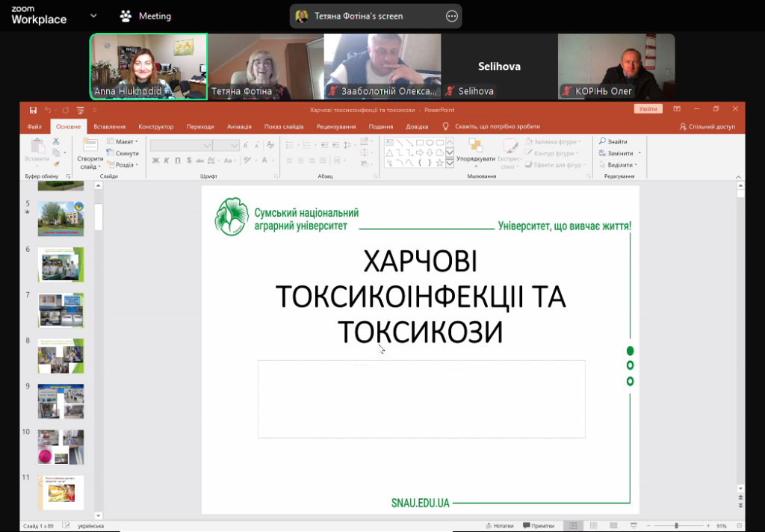Open the Вставлення ribbon tab
Screen dimensions: 765x532
(110, 126)
